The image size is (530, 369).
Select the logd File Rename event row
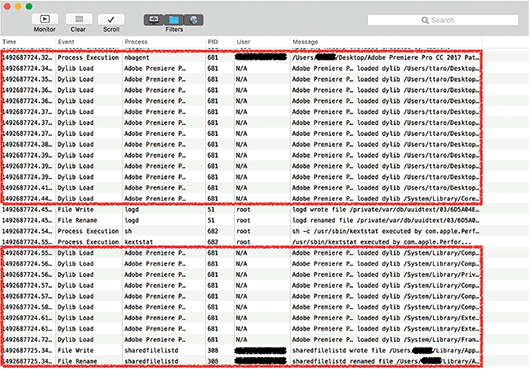tap(241, 220)
